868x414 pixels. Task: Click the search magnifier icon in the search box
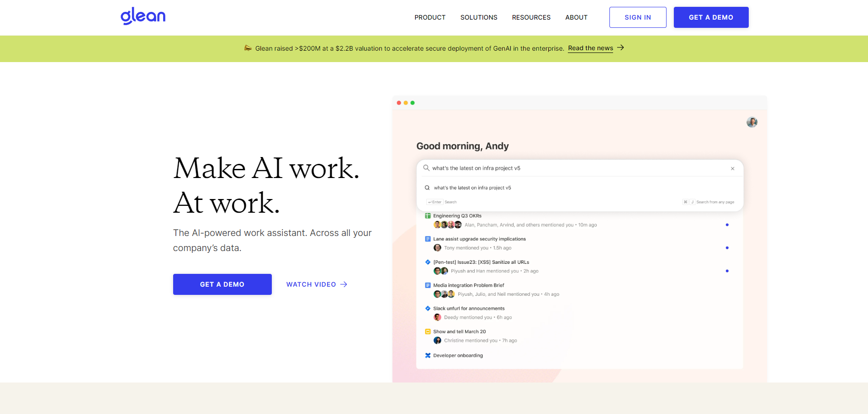[426, 168]
